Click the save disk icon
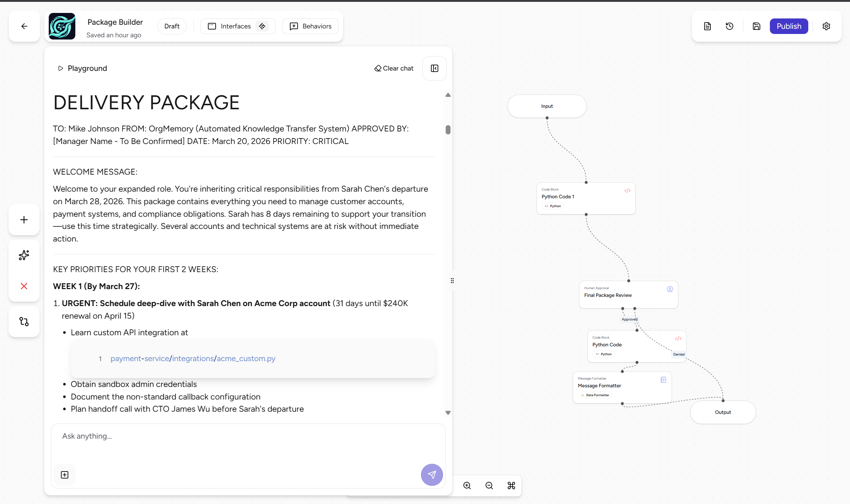 756,26
